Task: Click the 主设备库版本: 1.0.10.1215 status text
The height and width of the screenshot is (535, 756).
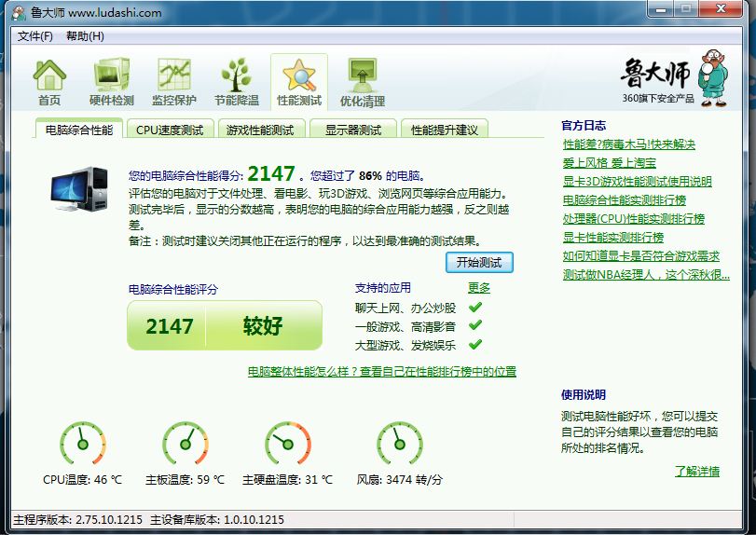Action: point(217,519)
